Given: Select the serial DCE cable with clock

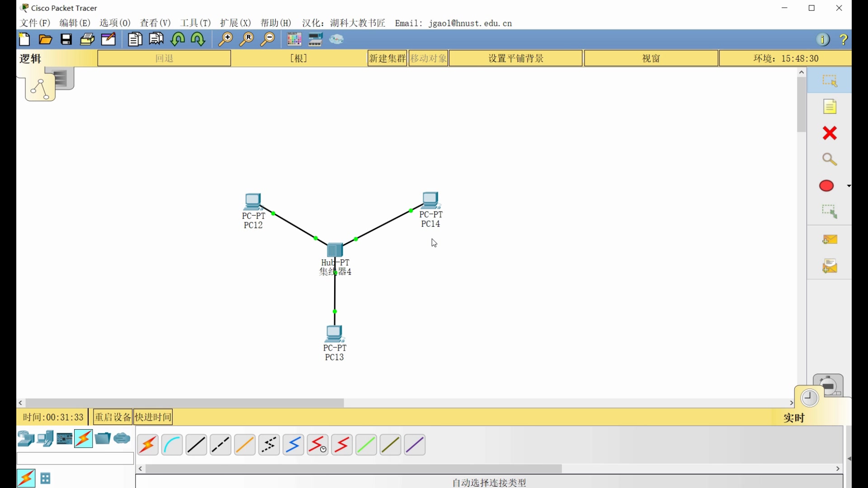Looking at the screenshot, I should point(317,445).
